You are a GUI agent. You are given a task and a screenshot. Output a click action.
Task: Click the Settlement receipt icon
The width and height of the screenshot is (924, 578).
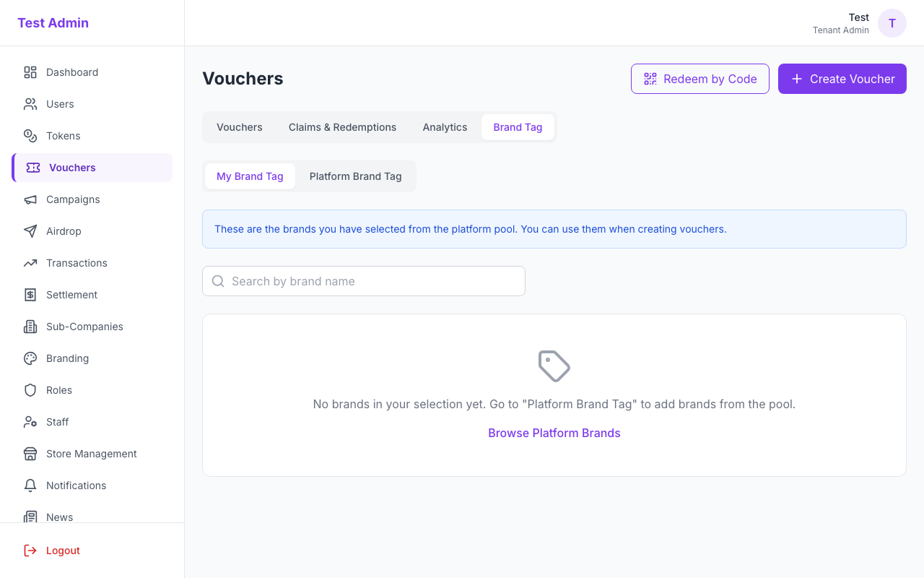pos(30,295)
